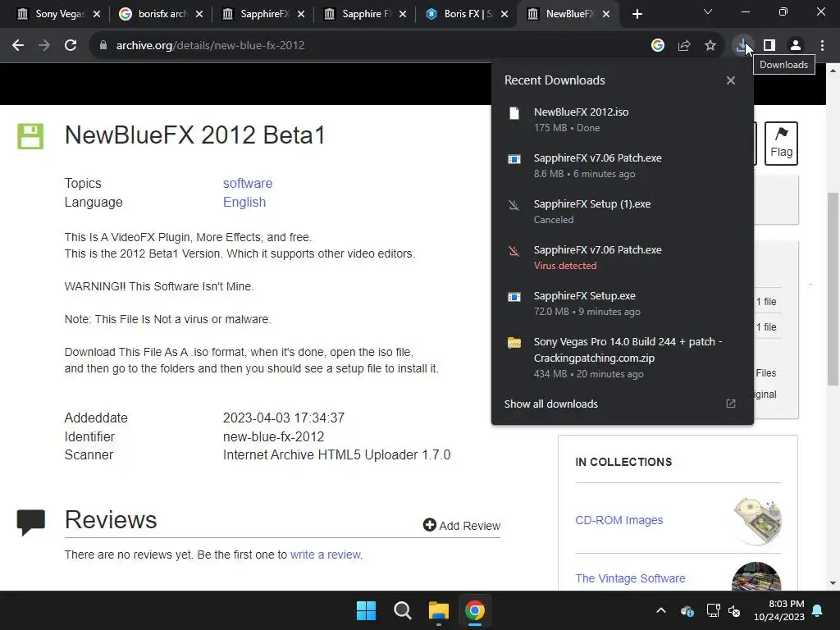Viewport: 840px width, 630px height.
Task: Open the notifications bell icon
Action: click(x=818, y=610)
